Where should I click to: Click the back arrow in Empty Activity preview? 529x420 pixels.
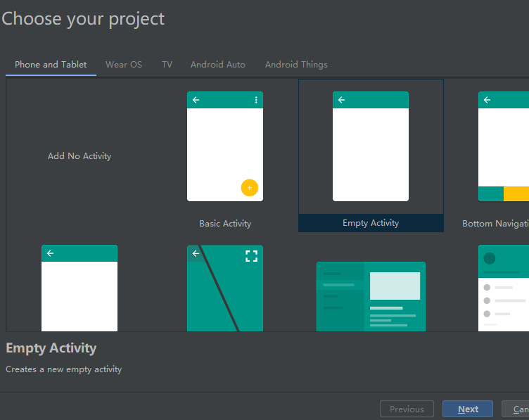(x=341, y=100)
